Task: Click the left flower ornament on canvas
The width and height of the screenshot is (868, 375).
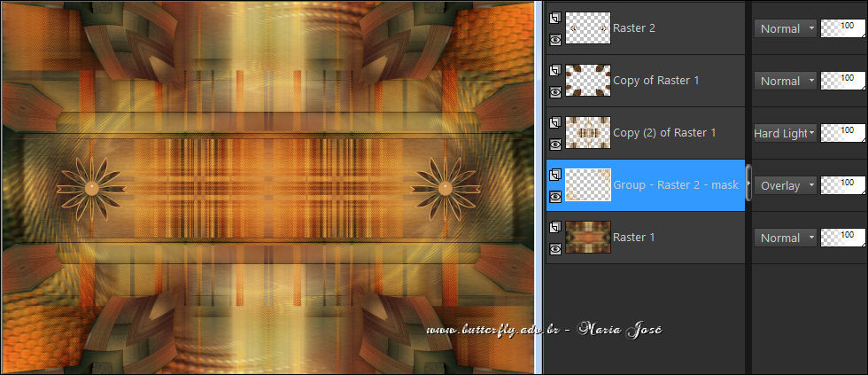Action: point(92,190)
